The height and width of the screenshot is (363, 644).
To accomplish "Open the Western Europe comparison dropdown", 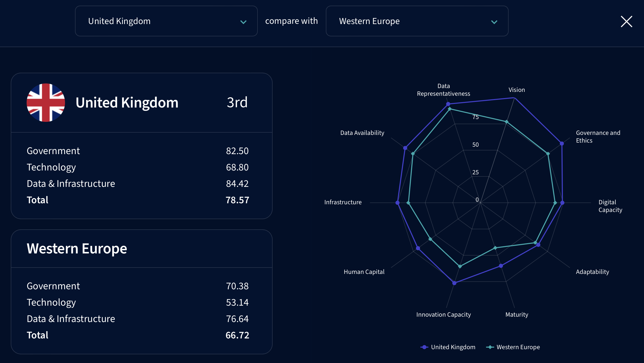I will pyautogui.click(x=417, y=21).
